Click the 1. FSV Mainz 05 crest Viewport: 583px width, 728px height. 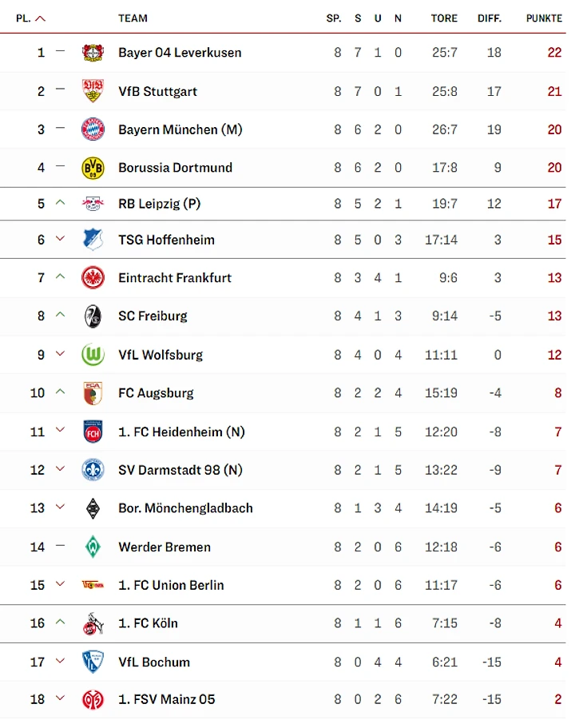pyautogui.click(x=93, y=700)
